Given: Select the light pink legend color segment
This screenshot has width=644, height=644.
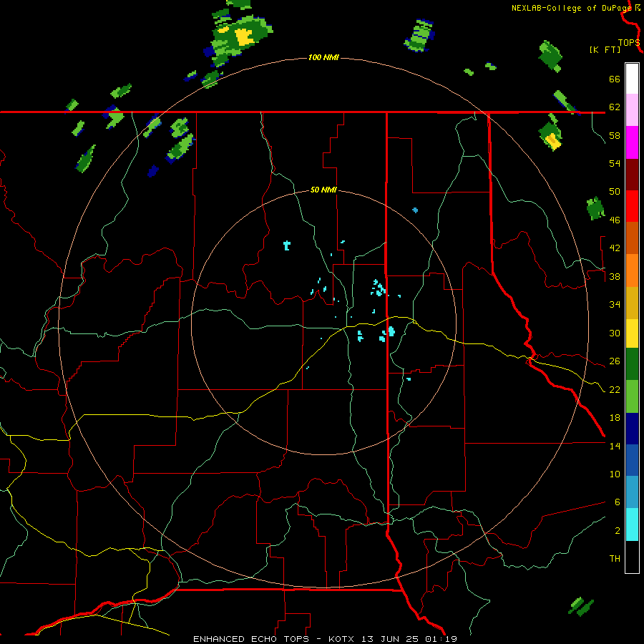Looking at the screenshot, I should click(x=632, y=109).
